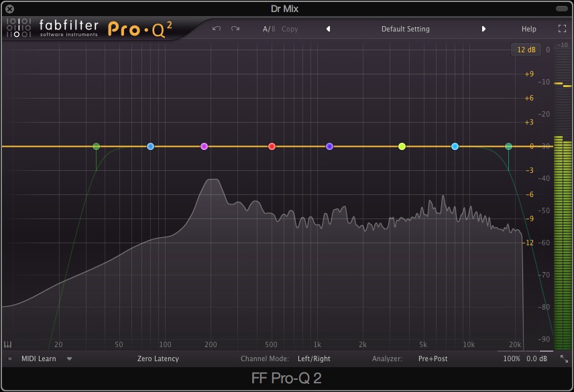Open the Default Setting preset menu
Screen dimensions: 574x392
point(406,29)
